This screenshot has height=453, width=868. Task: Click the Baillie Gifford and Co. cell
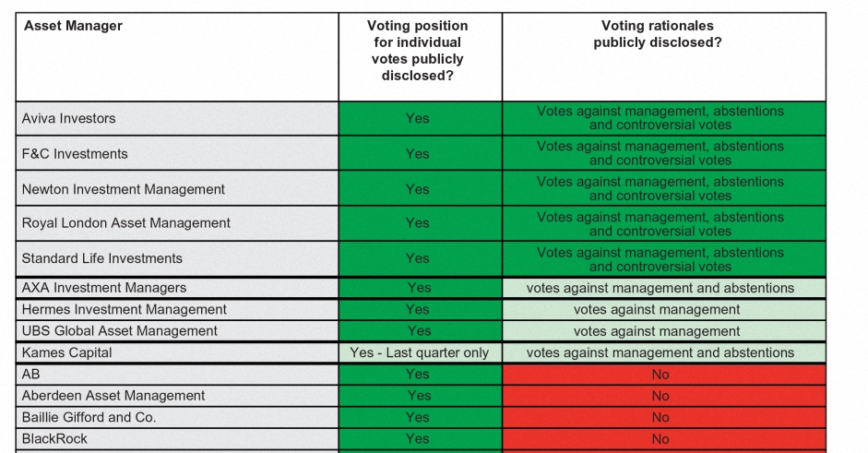tap(177, 418)
